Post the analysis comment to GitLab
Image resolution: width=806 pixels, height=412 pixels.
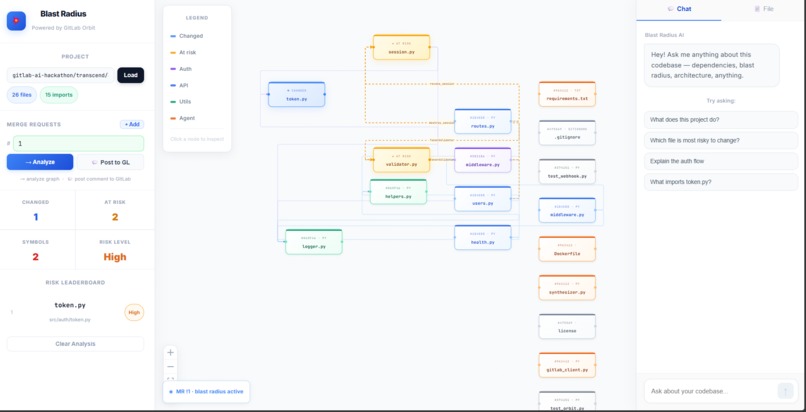pyautogui.click(x=110, y=162)
